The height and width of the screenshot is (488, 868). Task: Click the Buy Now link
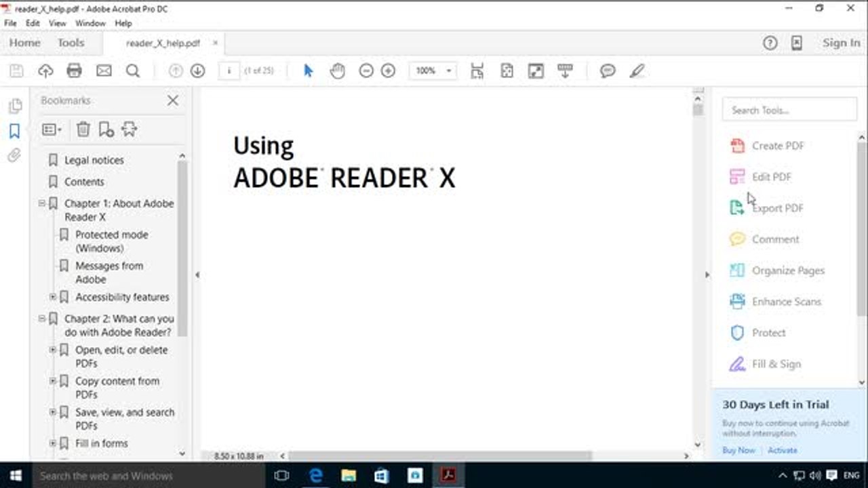738,450
